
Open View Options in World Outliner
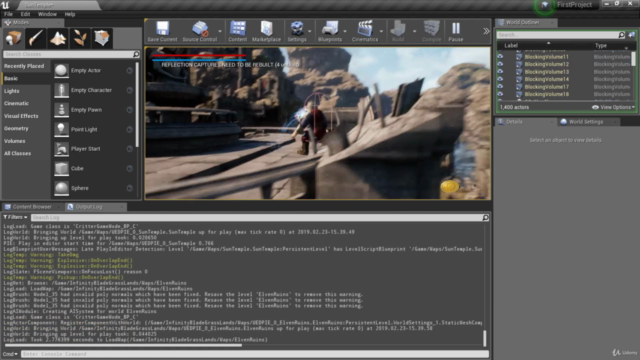pos(613,107)
